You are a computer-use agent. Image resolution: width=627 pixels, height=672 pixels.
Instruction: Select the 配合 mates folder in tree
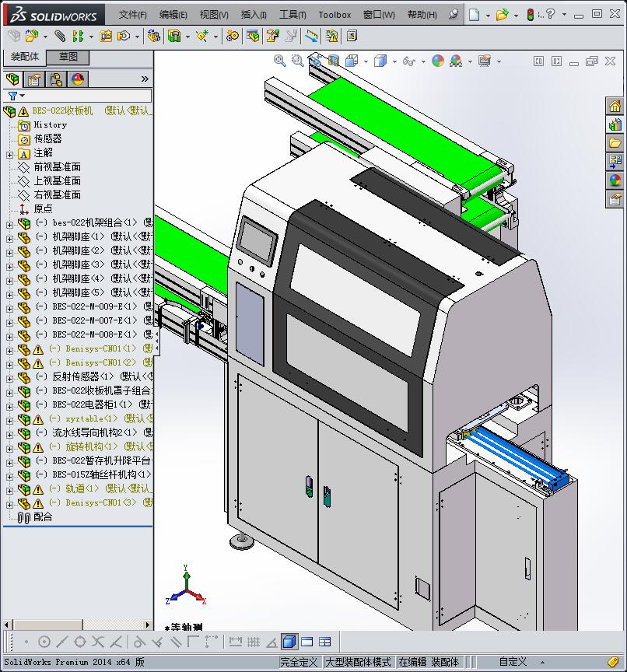point(43,517)
